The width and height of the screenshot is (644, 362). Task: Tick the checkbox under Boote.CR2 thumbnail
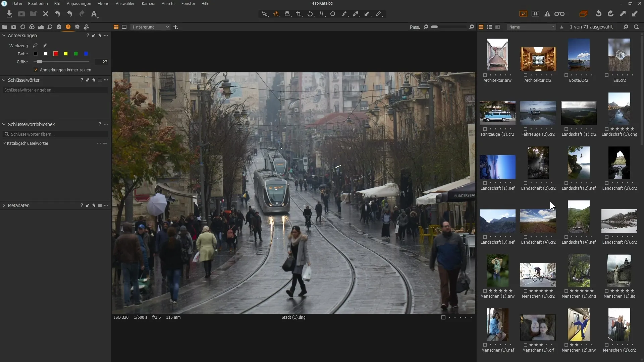(x=566, y=75)
